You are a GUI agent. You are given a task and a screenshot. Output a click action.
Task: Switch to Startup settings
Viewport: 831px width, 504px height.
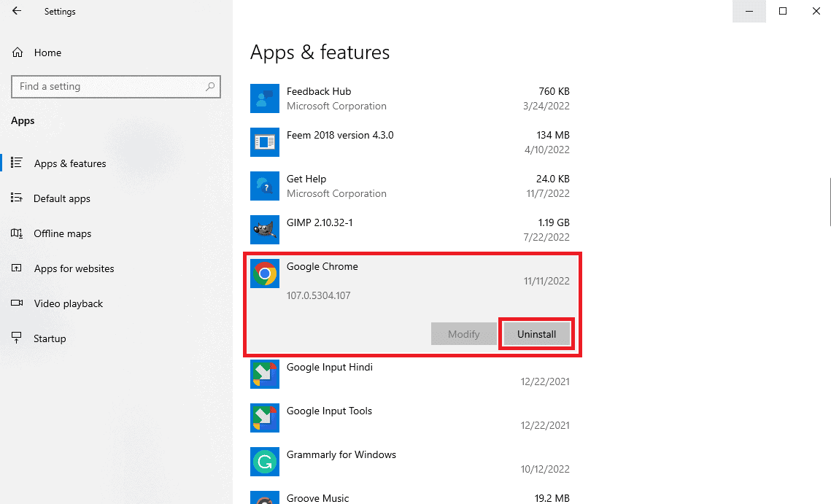[x=50, y=338]
